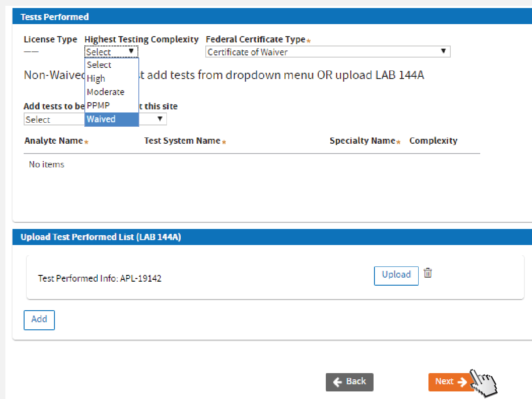Click the Specialty Name column header
This screenshot has width=532, height=399.
pos(362,141)
